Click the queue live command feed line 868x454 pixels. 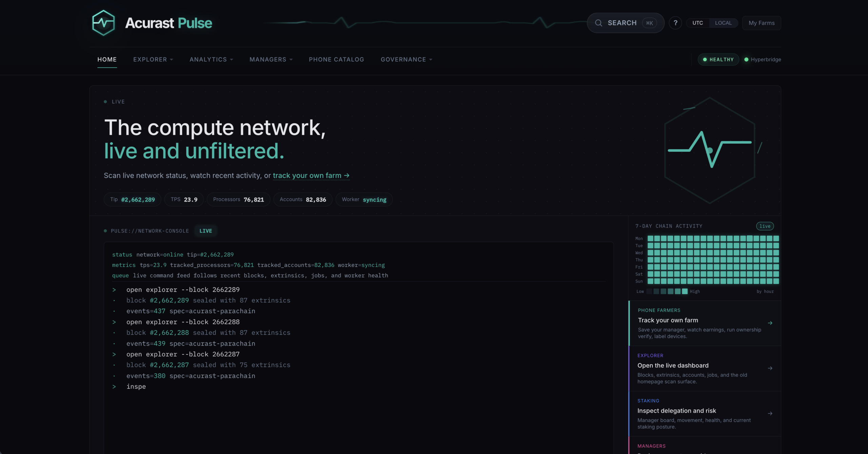click(250, 275)
